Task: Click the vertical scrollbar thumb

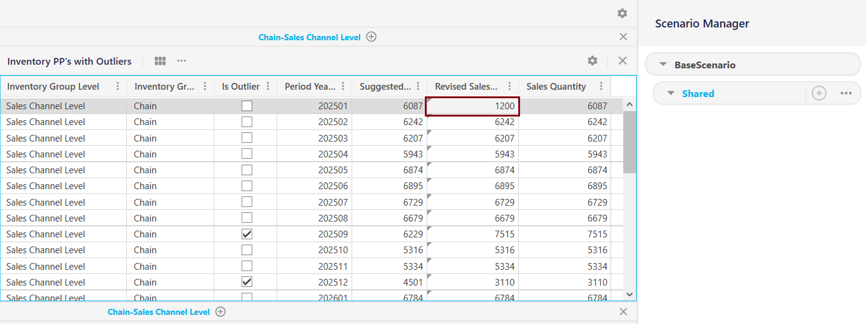Action: pos(630,142)
